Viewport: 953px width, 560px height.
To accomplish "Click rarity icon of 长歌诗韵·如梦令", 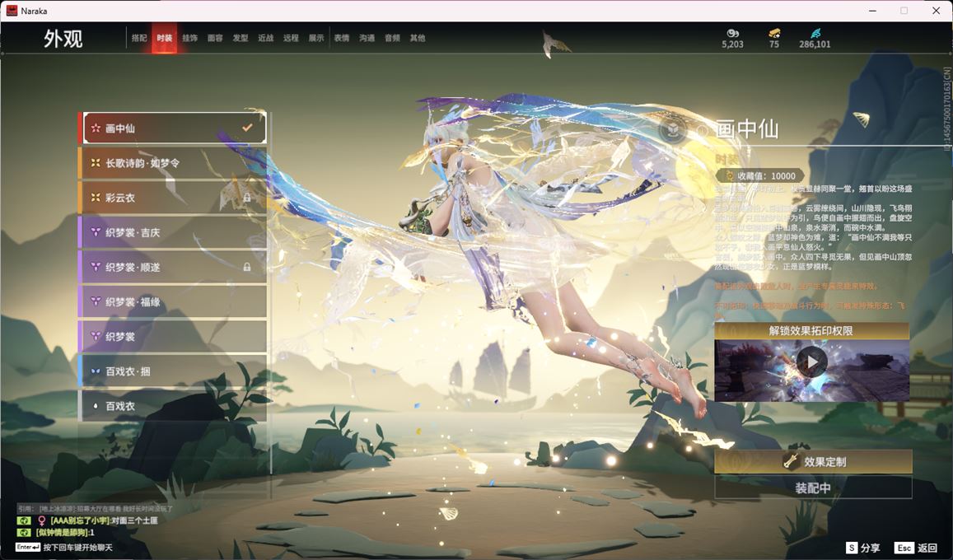I will pos(96,163).
